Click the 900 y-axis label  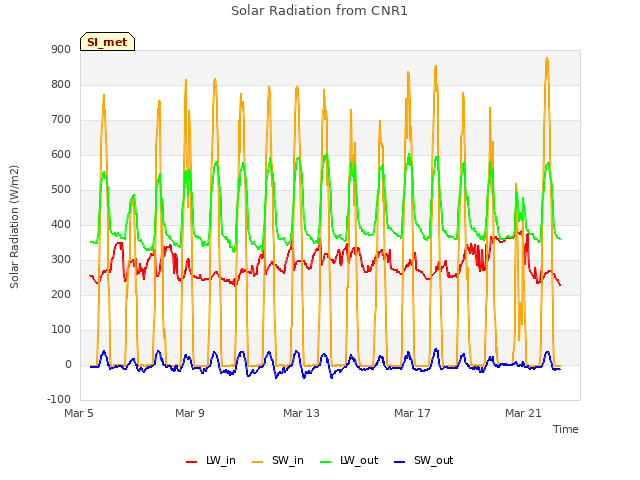[61, 50]
